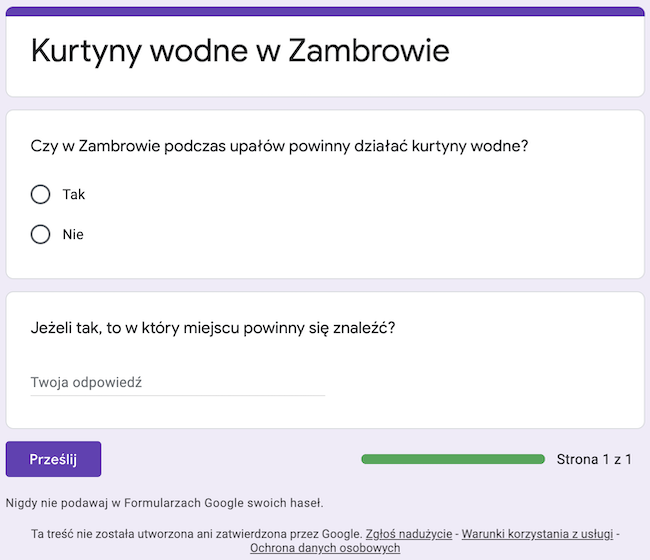650x560 pixels.
Task: Click the green page progress bar
Action: coord(453,459)
